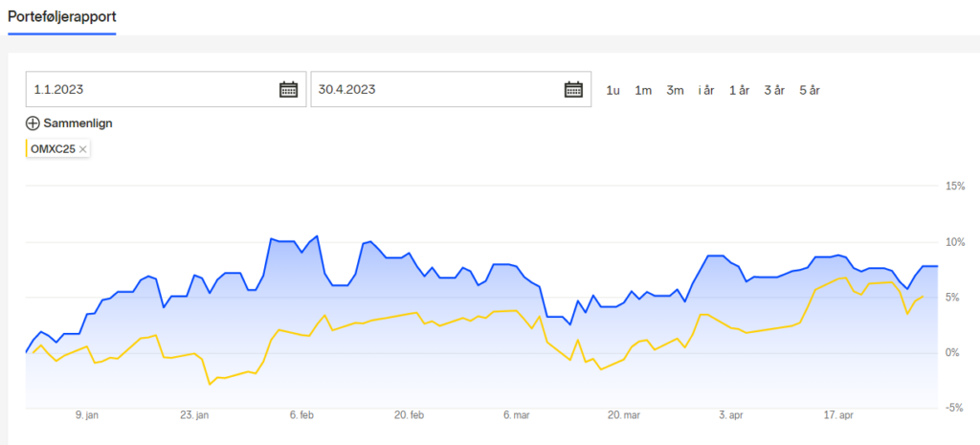Select the i år time range
The height and width of the screenshot is (445, 980).
pos(706,91)
